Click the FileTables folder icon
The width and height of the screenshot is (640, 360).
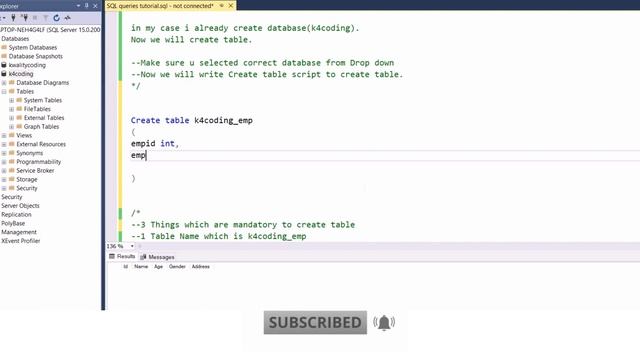pos(19,109)
